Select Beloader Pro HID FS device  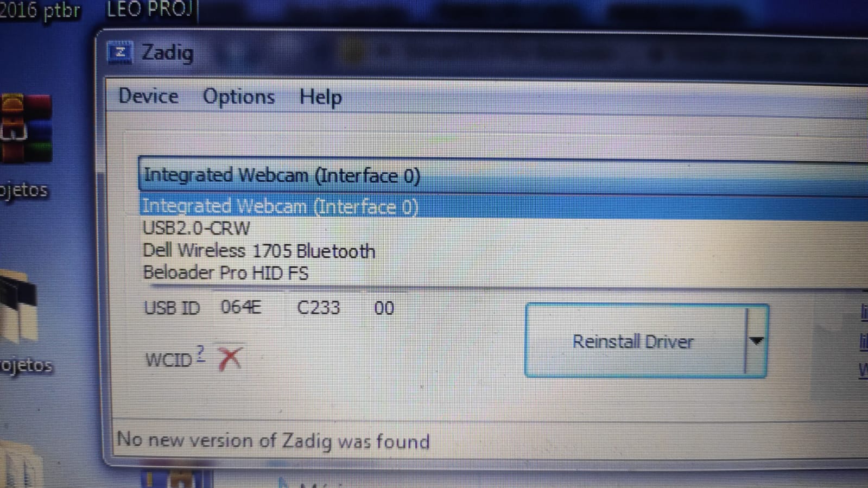pyautogui.click(x=225, y=272)
